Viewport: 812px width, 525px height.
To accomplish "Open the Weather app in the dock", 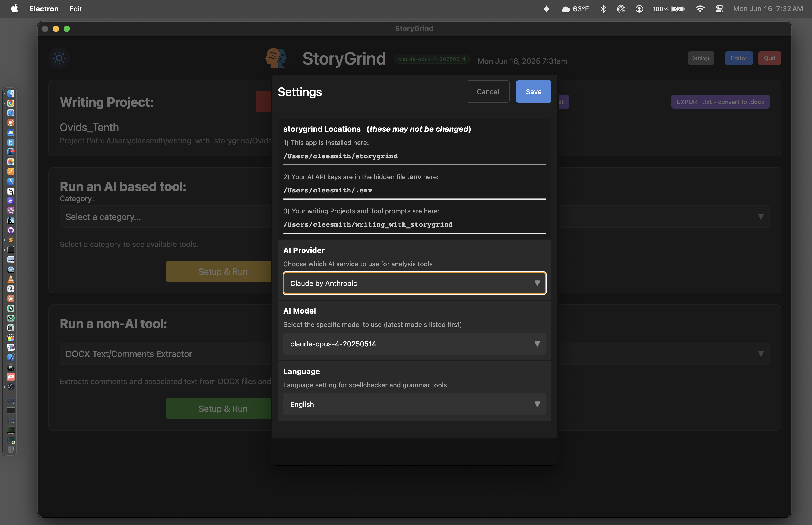I will coord(11,133).
